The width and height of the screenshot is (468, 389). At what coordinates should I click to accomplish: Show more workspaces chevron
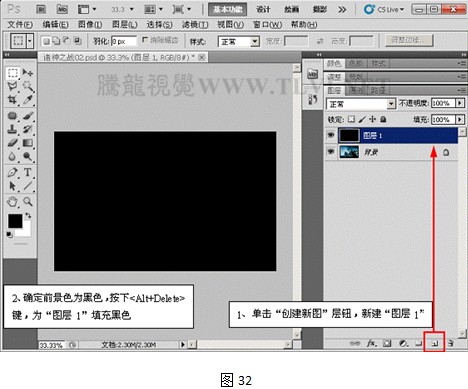tap(342, 9)
